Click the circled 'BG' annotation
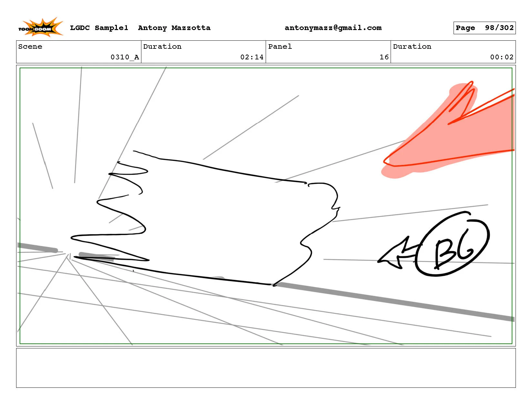532x412 pixels. pos(453,244)
